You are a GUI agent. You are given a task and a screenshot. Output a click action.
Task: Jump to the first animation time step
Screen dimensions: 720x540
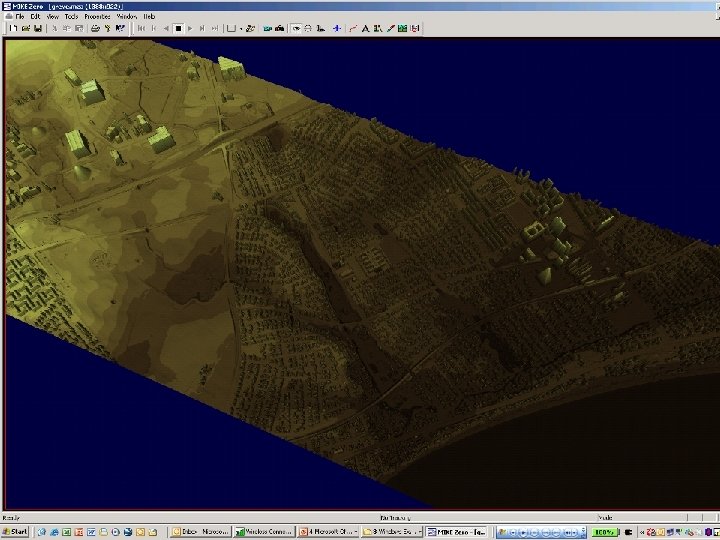pyautogui.click(x=141, y=29)
